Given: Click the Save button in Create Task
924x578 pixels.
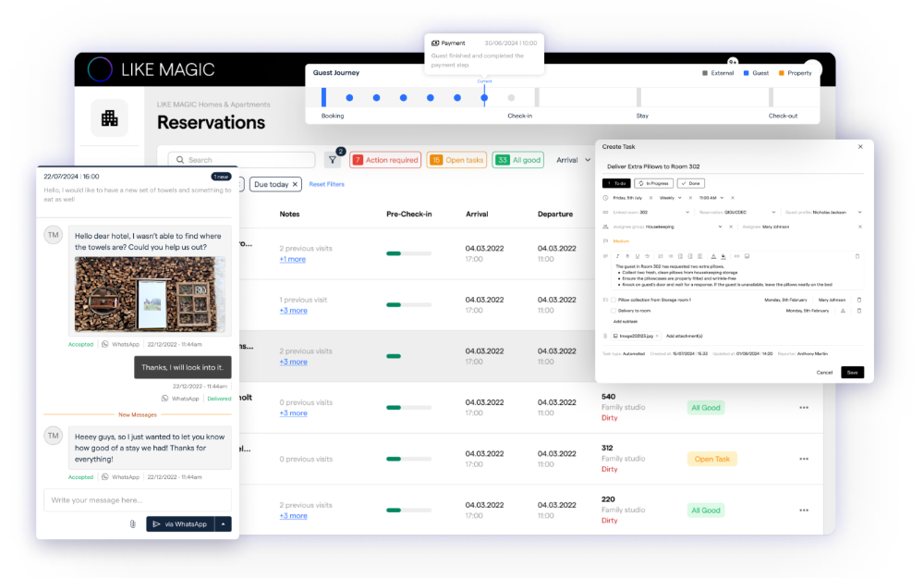Looking at the screenshot, I should (x=852, y=372).
